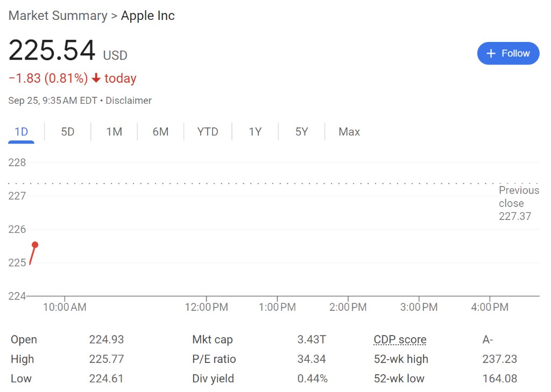Click the Market Summary breadcrumb
The image size is (551, 392).
tap(58, 16)
